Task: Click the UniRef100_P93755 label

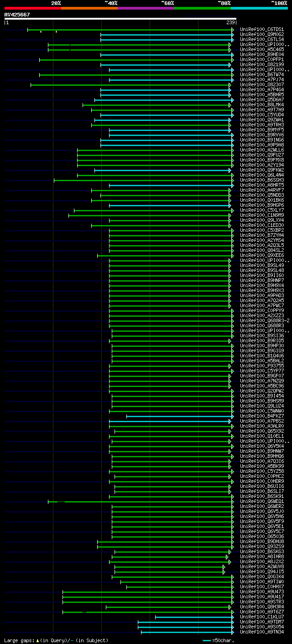Action: [x=261, y=366]
